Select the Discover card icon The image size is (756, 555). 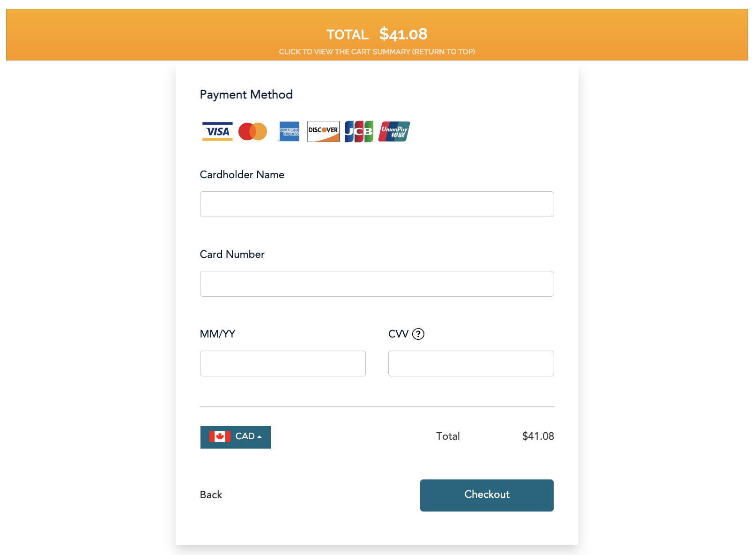tap(323, 131)
